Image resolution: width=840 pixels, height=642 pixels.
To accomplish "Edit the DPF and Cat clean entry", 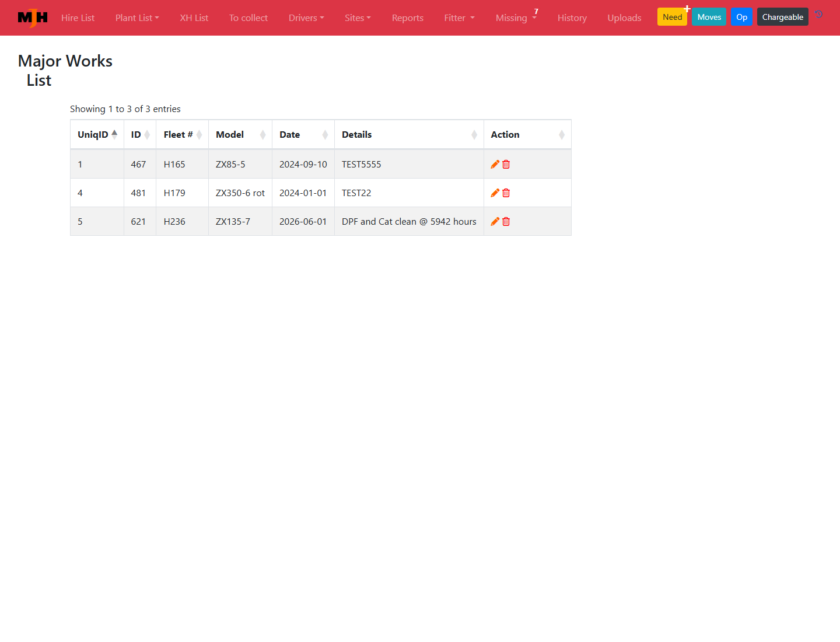I will coord(495,222).
